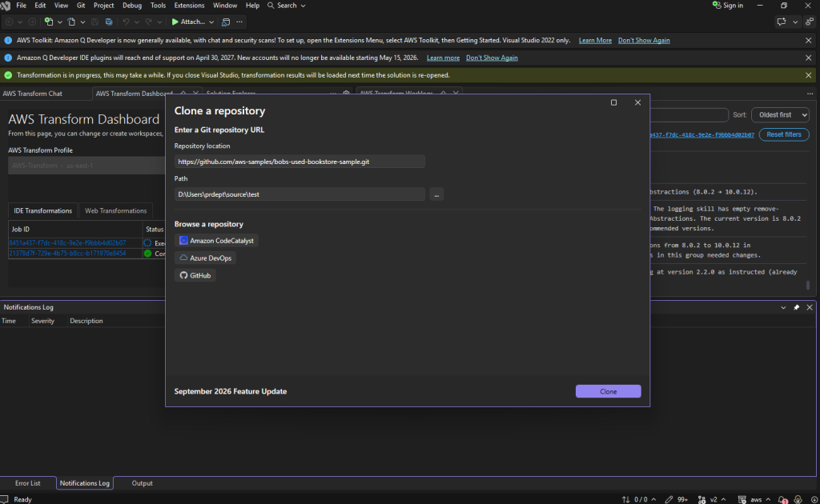Viewport: 820px width, 504px height.
Task: Switch to the Web Transformations tab
Action: [x=115, y=211]
